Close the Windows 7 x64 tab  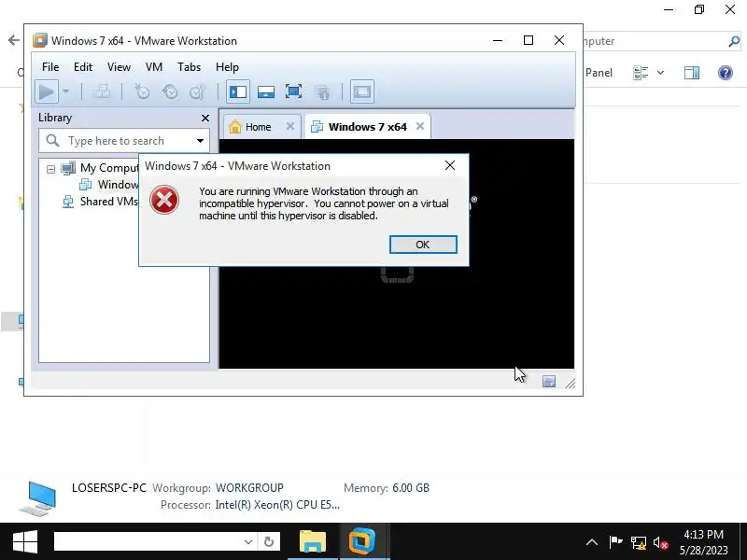pos(419,126)
